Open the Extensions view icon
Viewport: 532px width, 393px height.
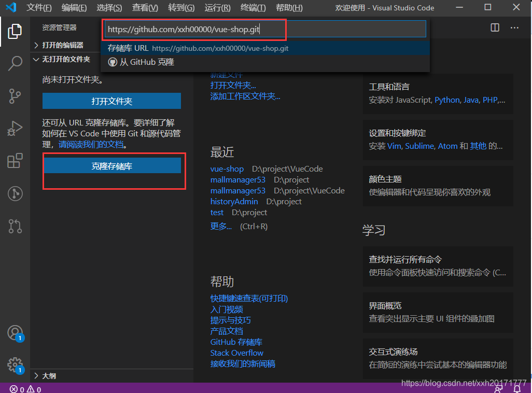pyautogui.click(x=15, y=161)
